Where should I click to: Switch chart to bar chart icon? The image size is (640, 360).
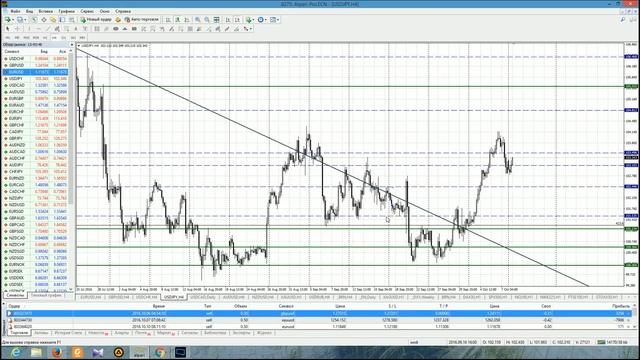click(x=168, y=19)
